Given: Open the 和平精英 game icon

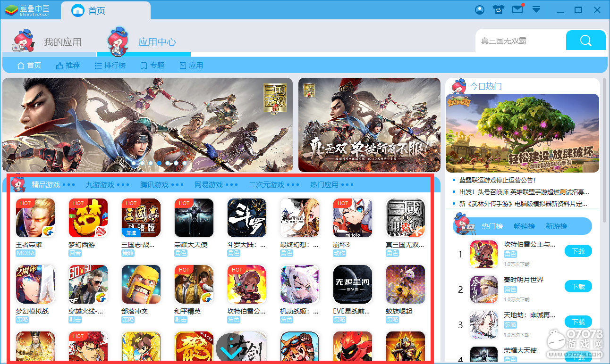Looking at the screenshot, I should click(194, 284).
